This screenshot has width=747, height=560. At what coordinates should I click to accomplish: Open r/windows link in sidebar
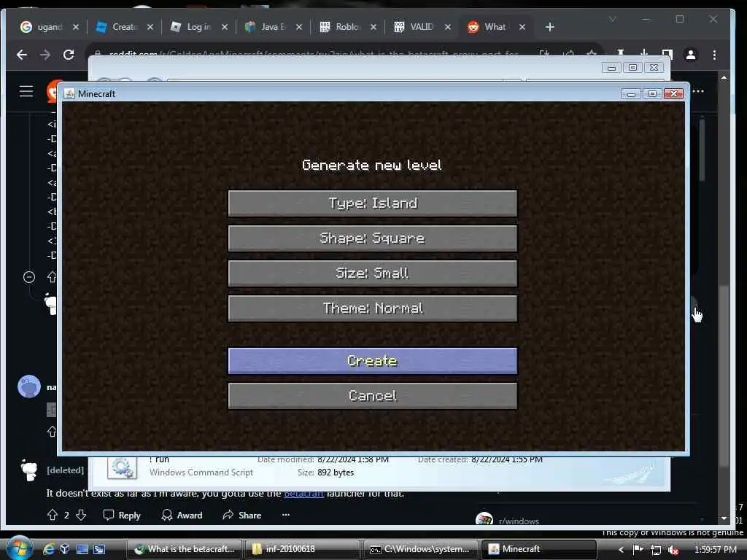coord(519,521)
